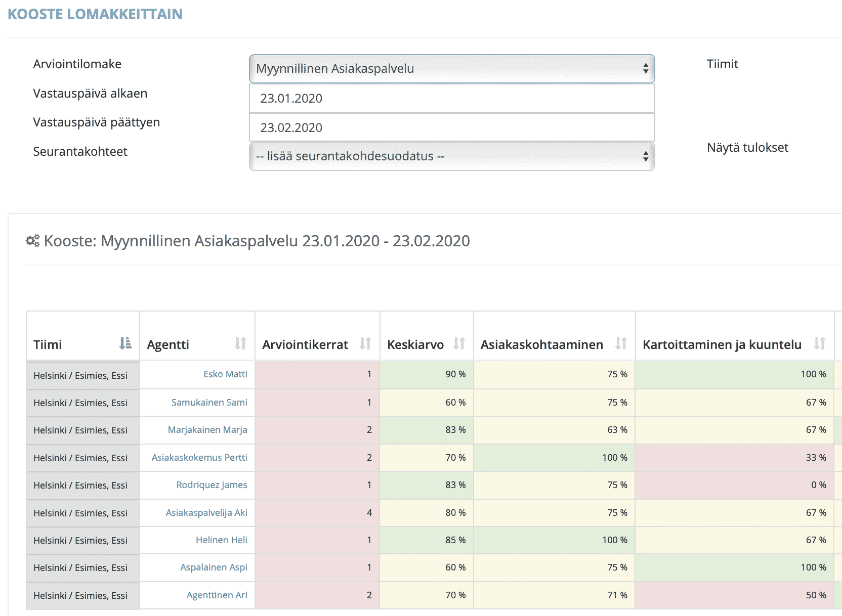Screen dimensions: 842x616
Task: Click Esko Matti's 90 % average cell
Action: pyautogui.click(x=427, y=375)
